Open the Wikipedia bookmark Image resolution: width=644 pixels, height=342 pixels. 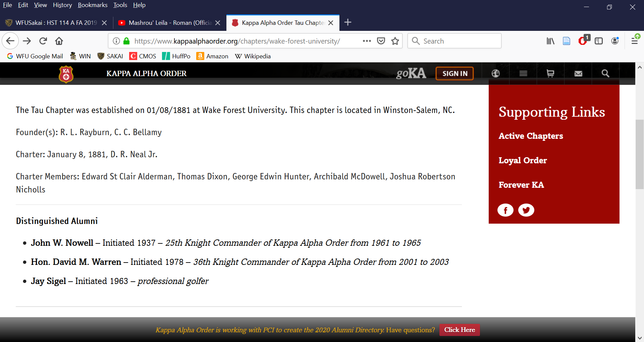[x=253, y=56]
